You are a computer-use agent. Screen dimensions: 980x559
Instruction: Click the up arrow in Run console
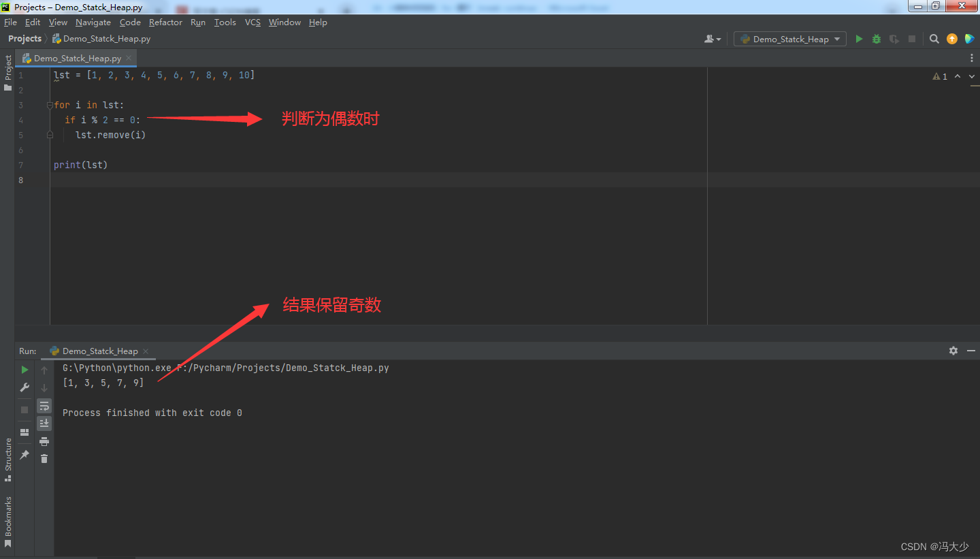[x=44, y=370]
